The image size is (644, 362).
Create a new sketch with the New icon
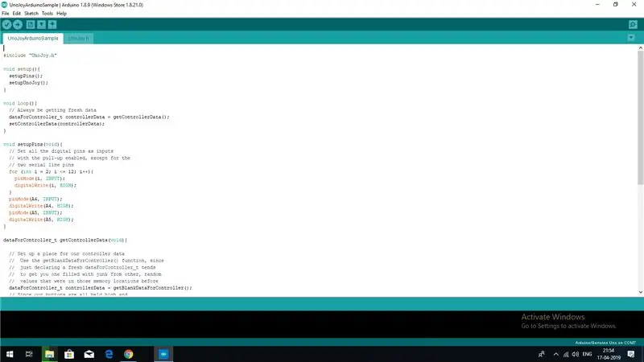pyautogui.click(x=31, y=25)
